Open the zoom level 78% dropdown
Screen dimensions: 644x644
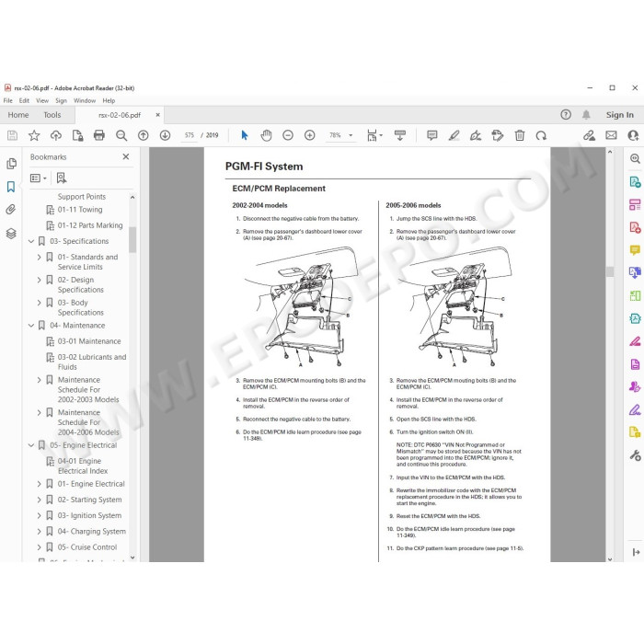351,135
